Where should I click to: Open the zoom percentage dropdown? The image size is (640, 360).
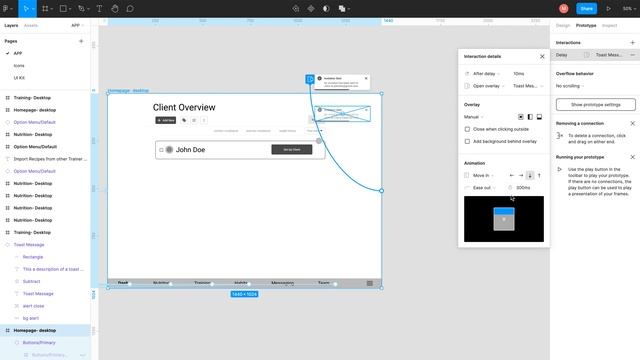(629, 9)
